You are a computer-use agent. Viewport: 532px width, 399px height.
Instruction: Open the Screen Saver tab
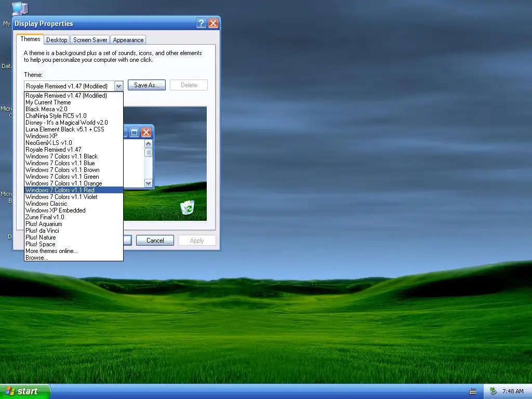[90, 40]
